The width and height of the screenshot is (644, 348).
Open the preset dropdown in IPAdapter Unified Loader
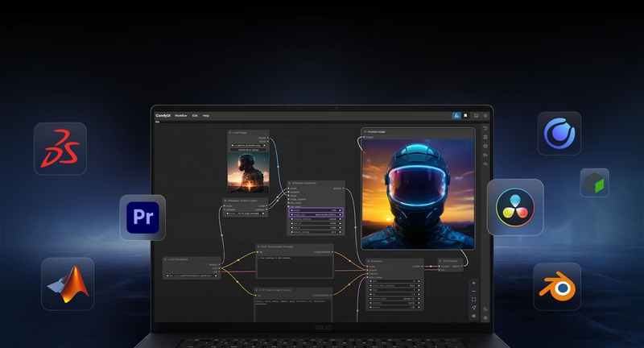click(x=246, y=213)
